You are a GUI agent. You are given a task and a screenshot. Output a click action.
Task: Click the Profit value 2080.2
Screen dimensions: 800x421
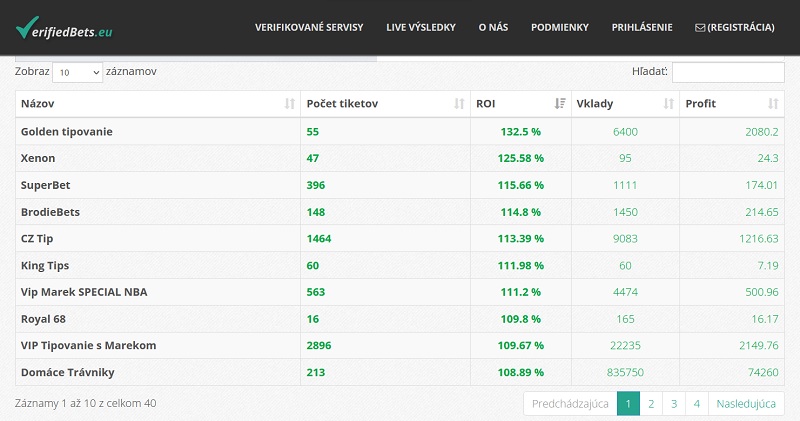pos(762,132)
